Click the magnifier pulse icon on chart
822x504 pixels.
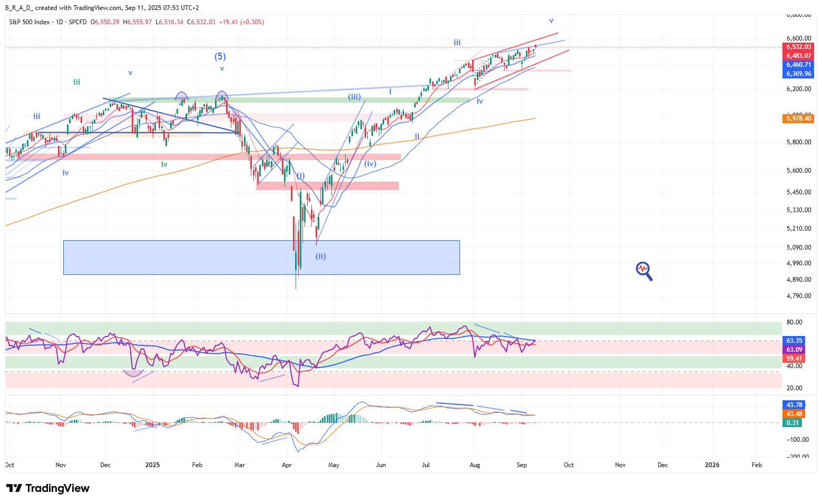pyautogui.click(x=644, y=271)
